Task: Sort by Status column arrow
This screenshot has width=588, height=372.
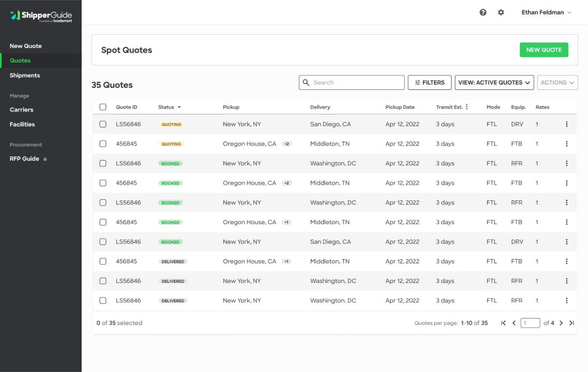Action: (179, 107)
